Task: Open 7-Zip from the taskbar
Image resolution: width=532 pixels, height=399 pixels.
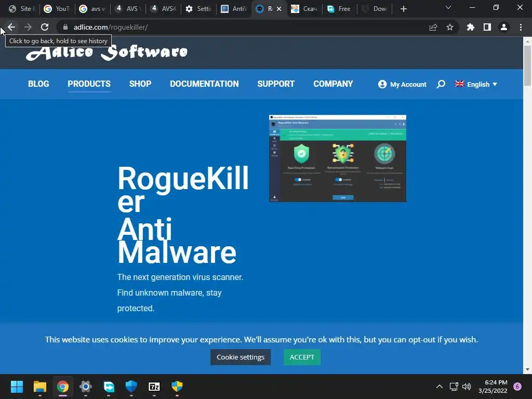Action: [154, 387]
